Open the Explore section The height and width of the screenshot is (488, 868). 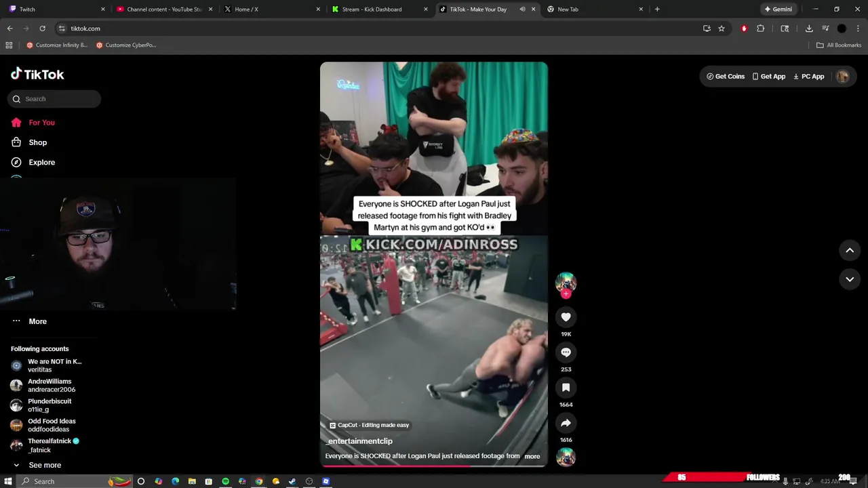pos(33,163)
